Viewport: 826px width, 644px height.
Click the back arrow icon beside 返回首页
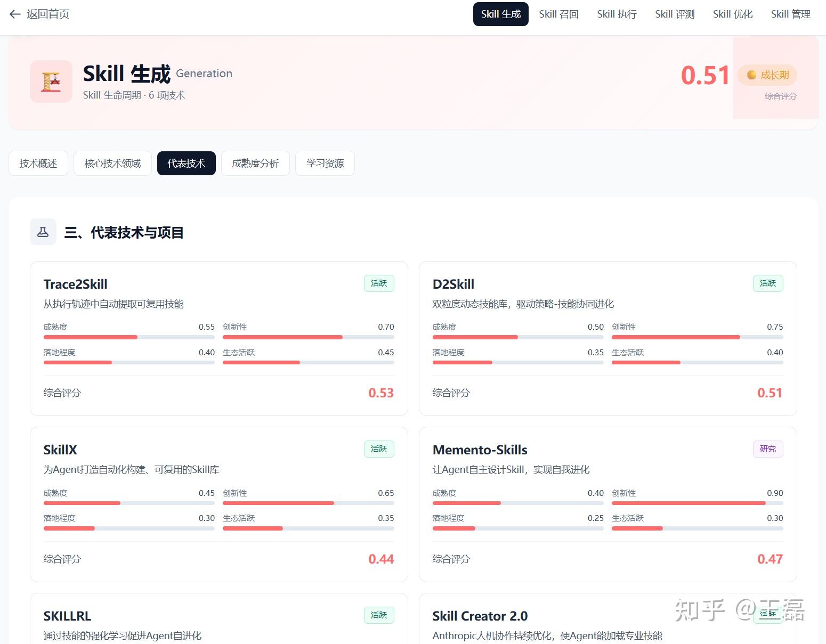pos(15,14)
